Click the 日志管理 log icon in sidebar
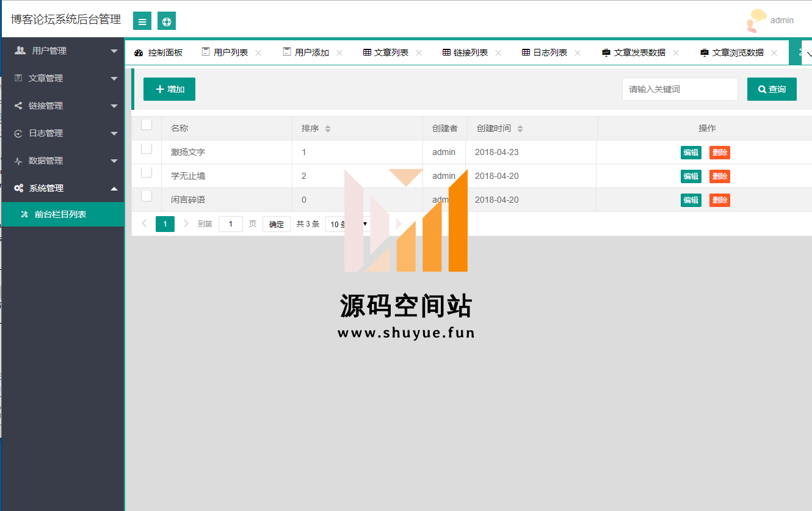The height and width of the screenshot is (511, 812). tap(18, 133)
